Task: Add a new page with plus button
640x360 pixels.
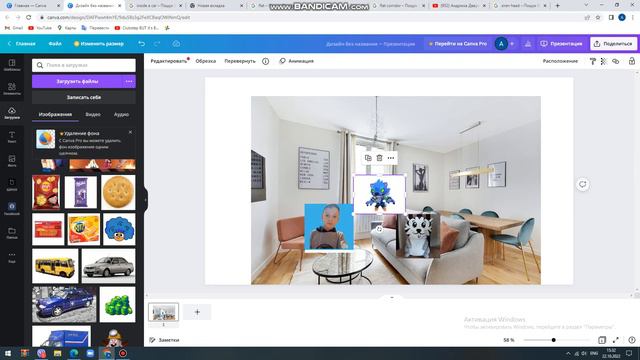Action: pyautogui.click(x=197, y=312)
